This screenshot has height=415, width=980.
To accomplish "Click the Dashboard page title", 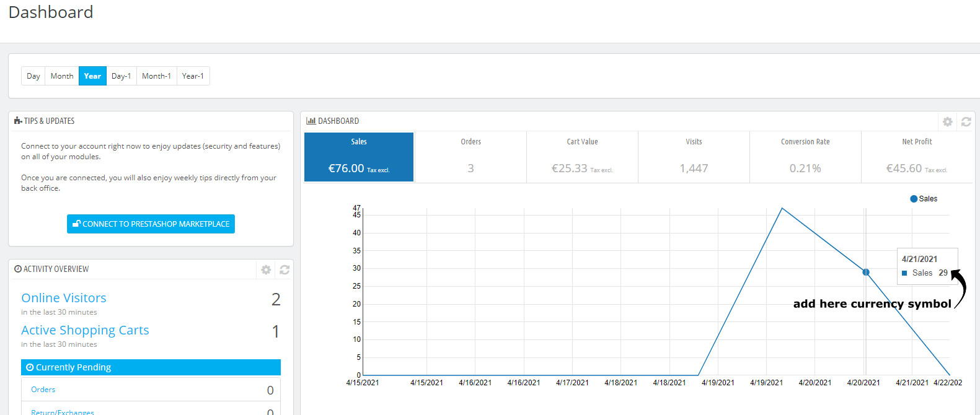I will [51, 12].
